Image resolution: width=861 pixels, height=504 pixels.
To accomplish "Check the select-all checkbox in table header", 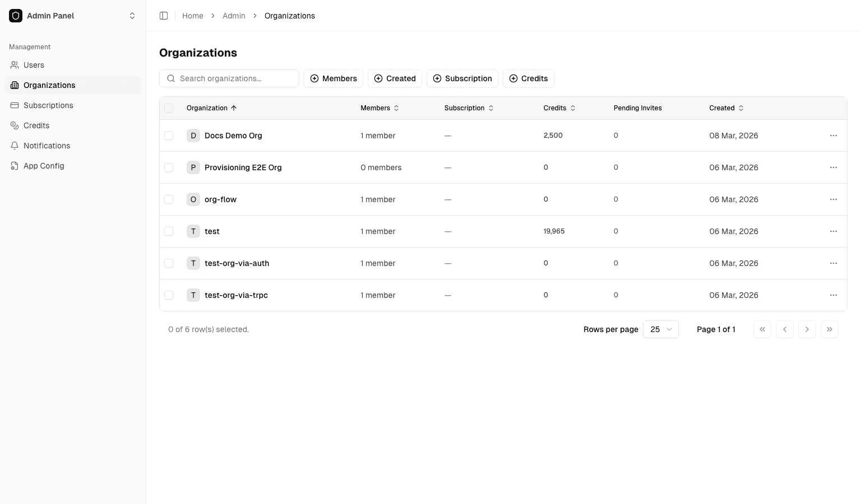I will point(169,108).
